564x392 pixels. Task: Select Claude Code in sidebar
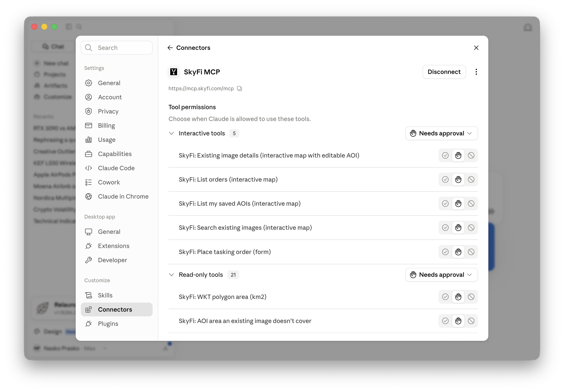[x=117, y=168]
